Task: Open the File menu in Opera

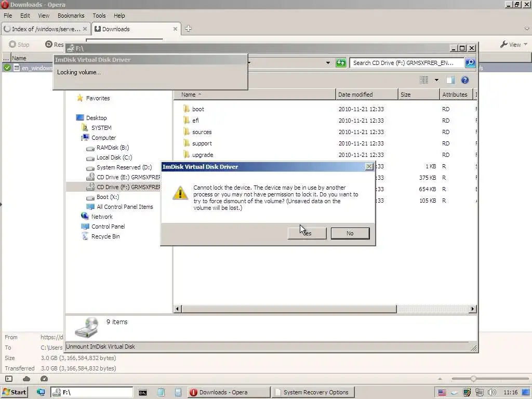Action: coord(8,16)
